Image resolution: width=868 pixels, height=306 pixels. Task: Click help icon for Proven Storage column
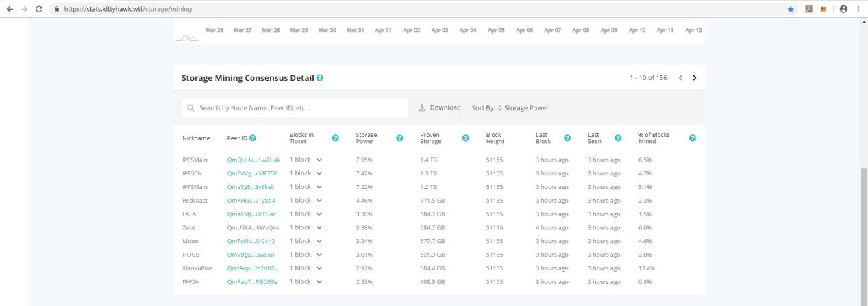466,138
